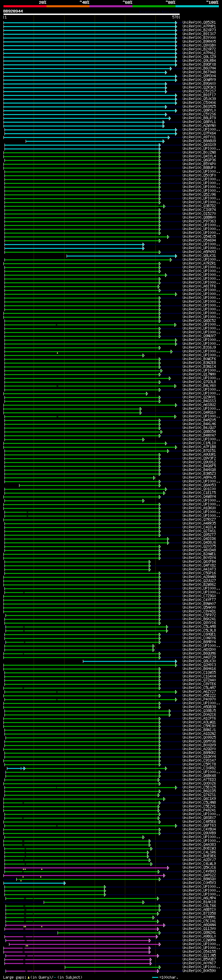The height and width of the screenshot is (980, 222).
Task: Select the UniRef100_B8A8U9 label
Action: pos(199,141)
